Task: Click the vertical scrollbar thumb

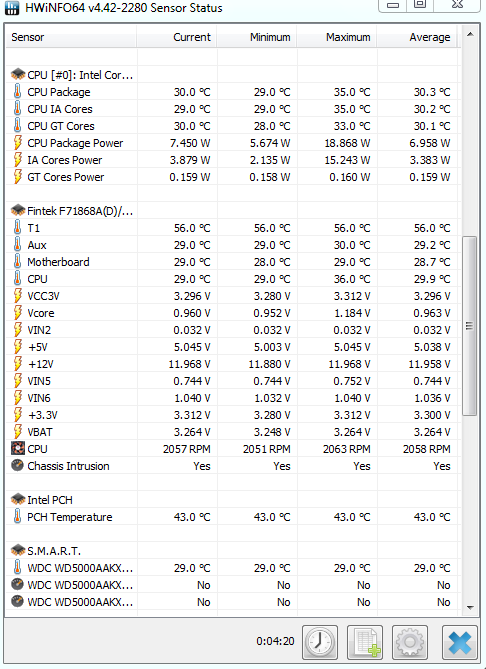Action: pyautogui.click(x=469, y=326)
